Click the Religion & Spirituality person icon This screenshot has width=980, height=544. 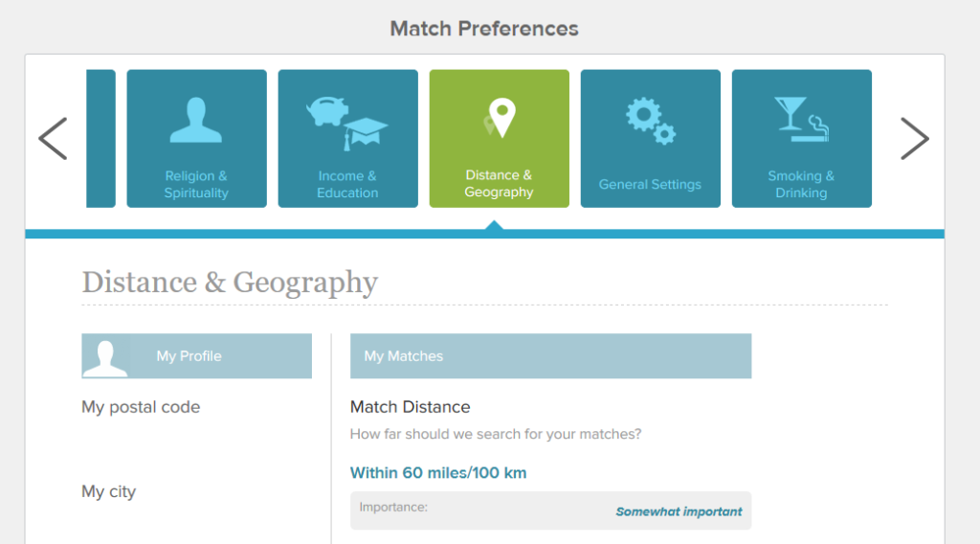click(x=196, y=120)
